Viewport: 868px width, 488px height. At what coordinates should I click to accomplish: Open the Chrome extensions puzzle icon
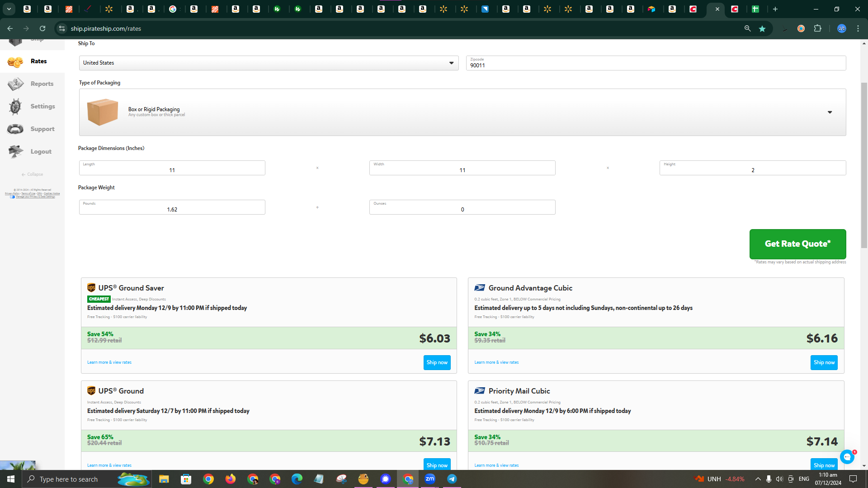(x=817, y=28)
